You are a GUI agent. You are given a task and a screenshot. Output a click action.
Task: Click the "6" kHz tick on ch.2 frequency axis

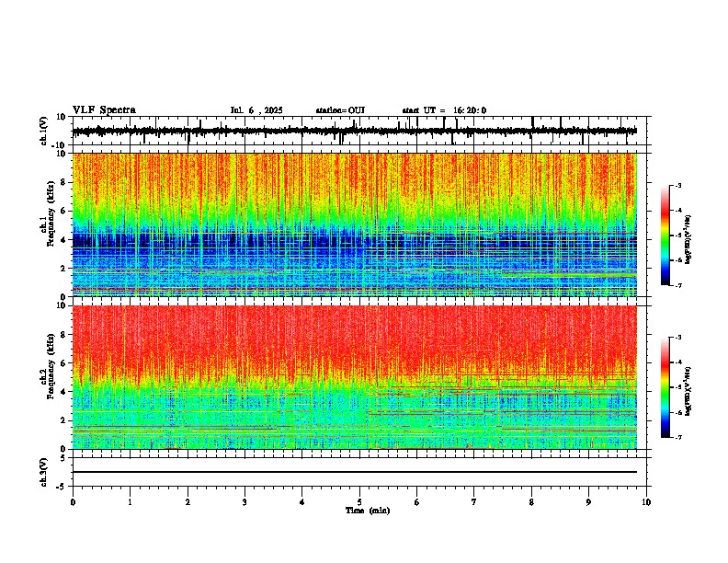[64, 363]
